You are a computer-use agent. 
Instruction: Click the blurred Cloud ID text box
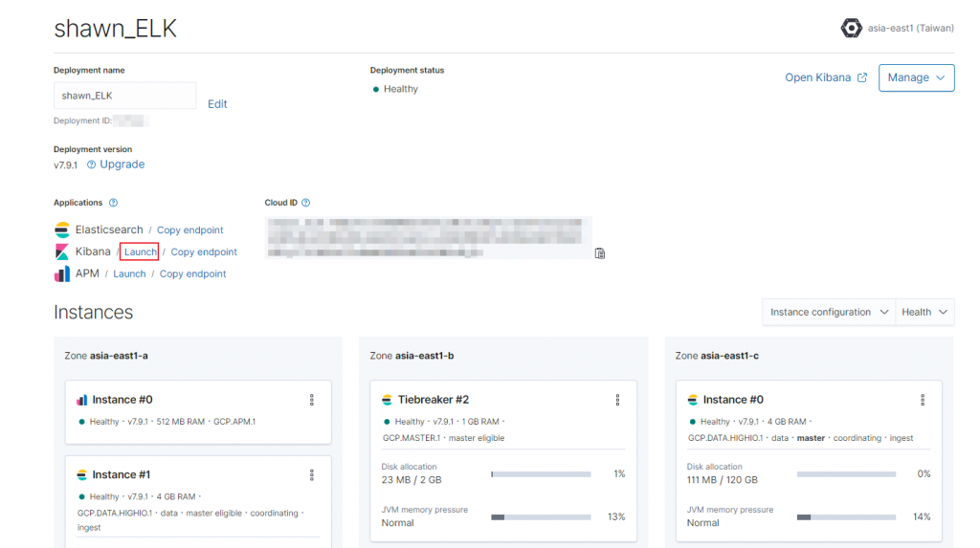tap(428, 237)
